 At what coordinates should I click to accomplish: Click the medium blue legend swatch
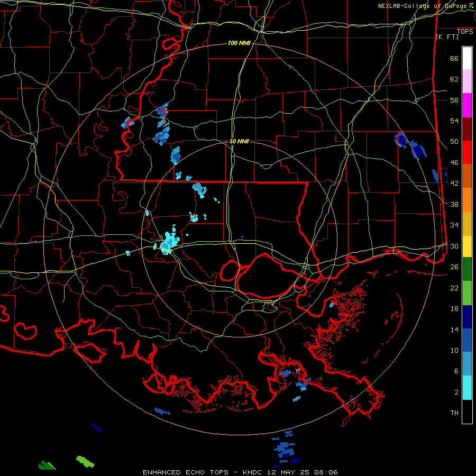click(x=467, y=340)
